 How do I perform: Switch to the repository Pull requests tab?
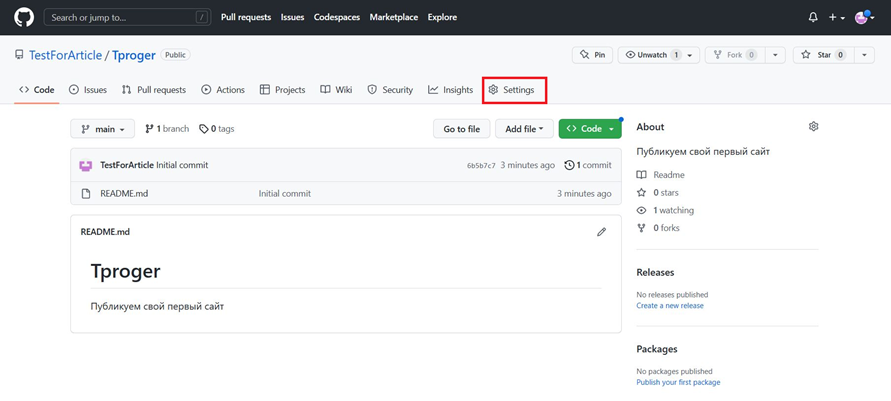click(154, 90)
